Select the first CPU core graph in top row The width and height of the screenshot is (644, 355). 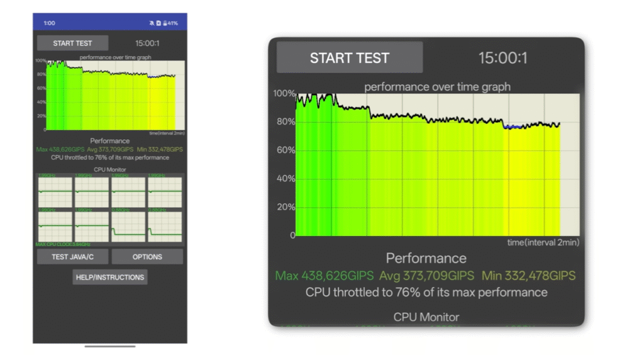(55, 191)
